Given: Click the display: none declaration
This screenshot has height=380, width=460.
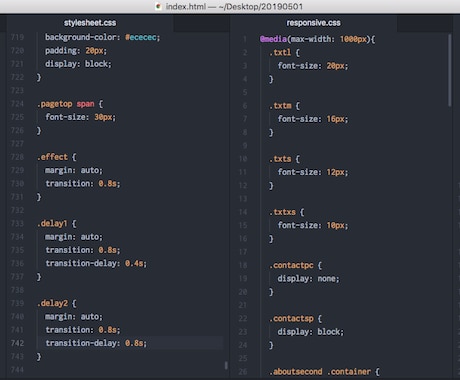Looking at the screenshot, I should 308,279.
